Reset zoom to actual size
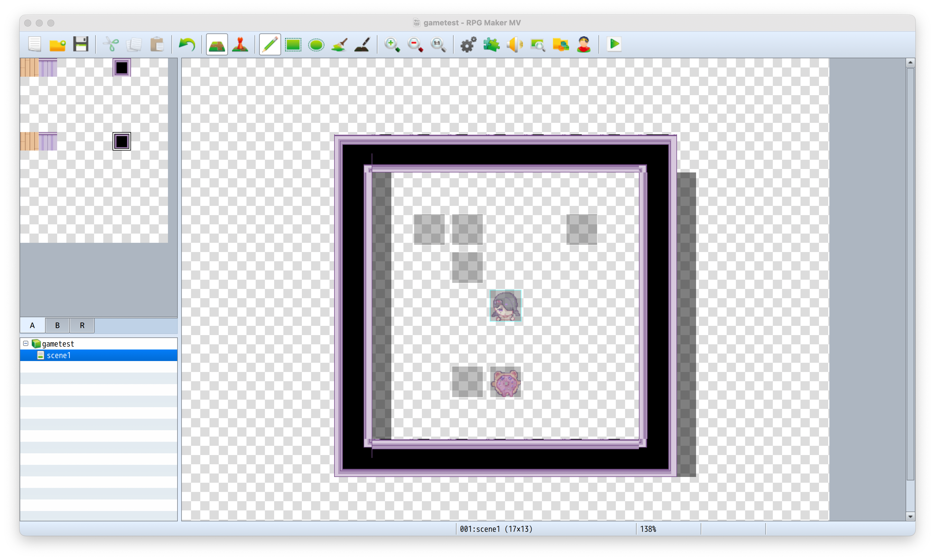The width and height of the screenshot is (935, 560). pyautogui.click(x=438, y=44)
